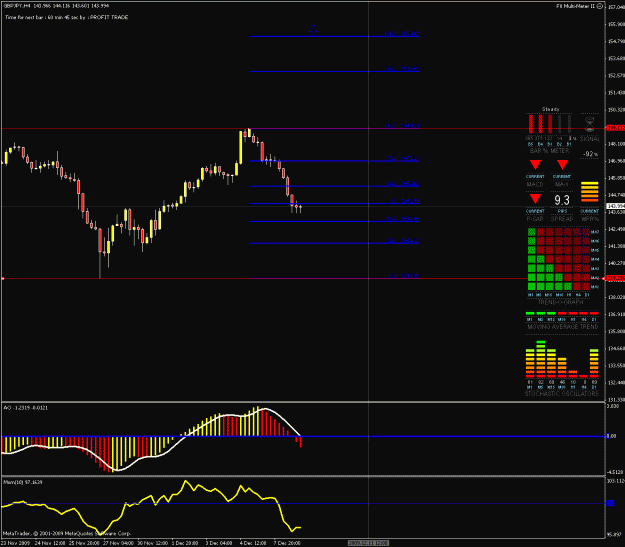Image resolution: width=625 pixels, height=547 pixels.
Task: Click the white current-price tag 143.994 on the axis
Action: (x=615, y=206)
